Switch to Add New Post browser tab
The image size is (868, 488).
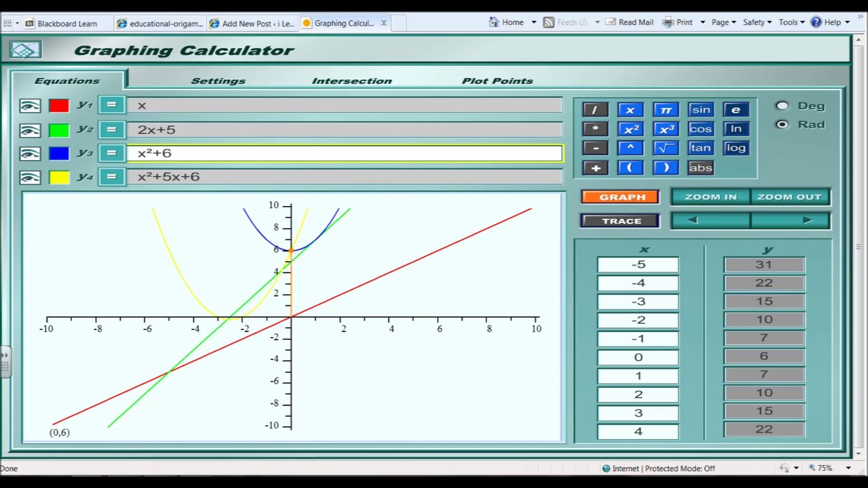click(252, 23)
